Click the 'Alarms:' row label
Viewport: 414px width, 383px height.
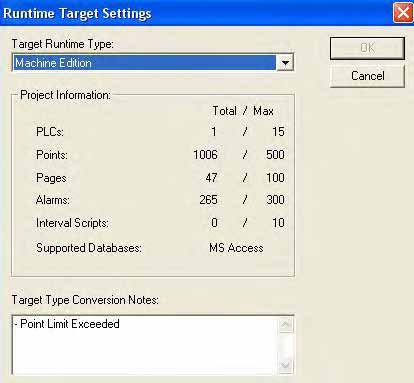point(53,200)
